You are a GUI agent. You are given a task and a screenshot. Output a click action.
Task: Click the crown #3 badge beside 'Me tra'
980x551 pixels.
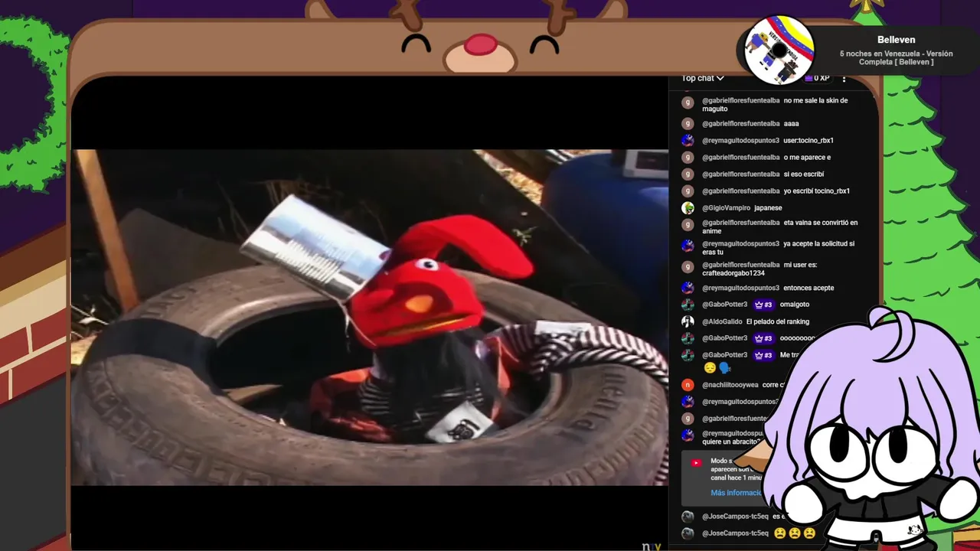pyautogui.click(x=763, y=355)
